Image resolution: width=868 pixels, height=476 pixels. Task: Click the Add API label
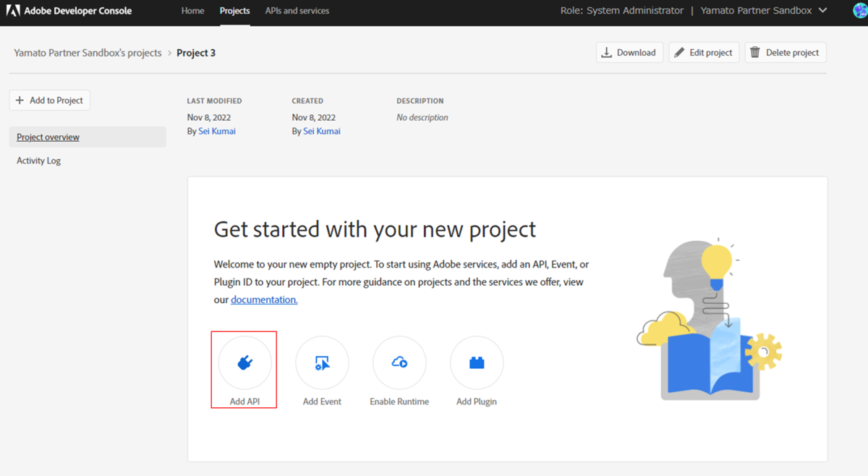click(x=244, y=401)
